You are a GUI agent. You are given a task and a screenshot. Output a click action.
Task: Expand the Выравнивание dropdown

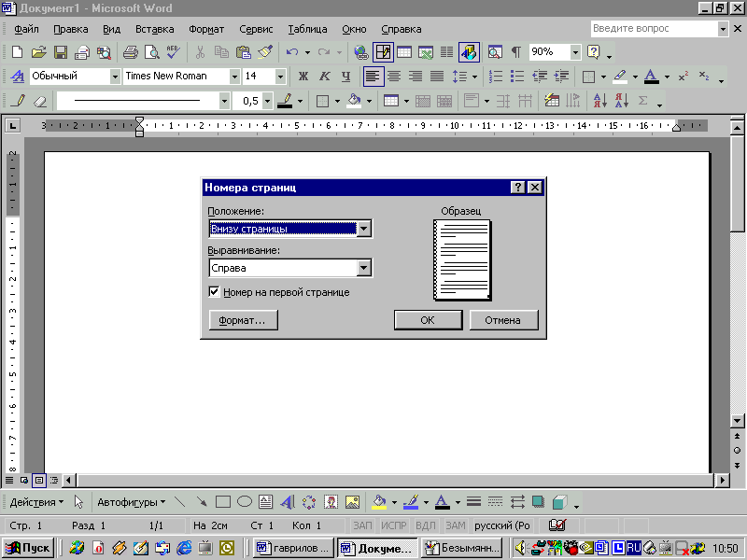point(364,268)
